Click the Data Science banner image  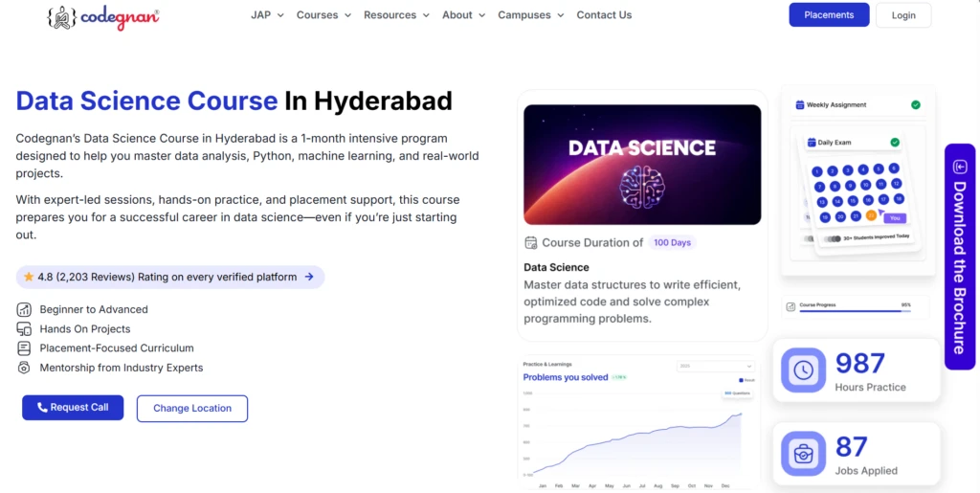click(x=642, y=165)
